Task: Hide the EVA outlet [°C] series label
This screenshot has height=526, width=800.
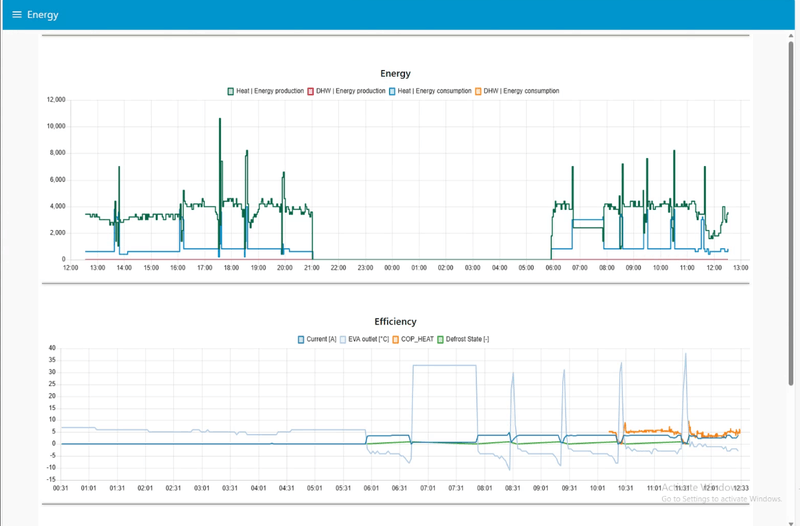Action: [369, 339]
